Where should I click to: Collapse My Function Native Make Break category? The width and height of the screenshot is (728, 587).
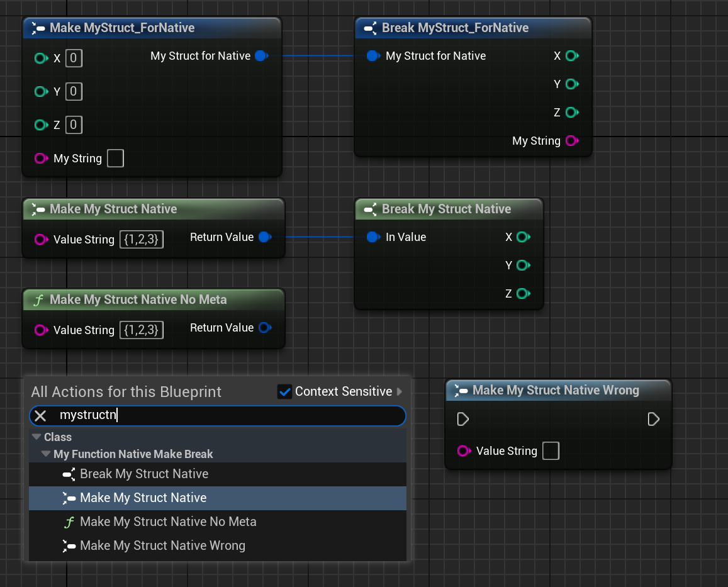(46, 454)
